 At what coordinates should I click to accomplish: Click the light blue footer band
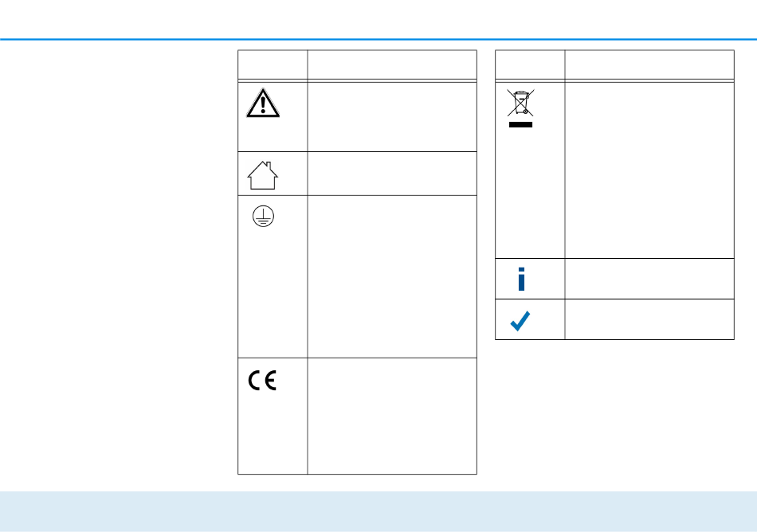[378, 511]
